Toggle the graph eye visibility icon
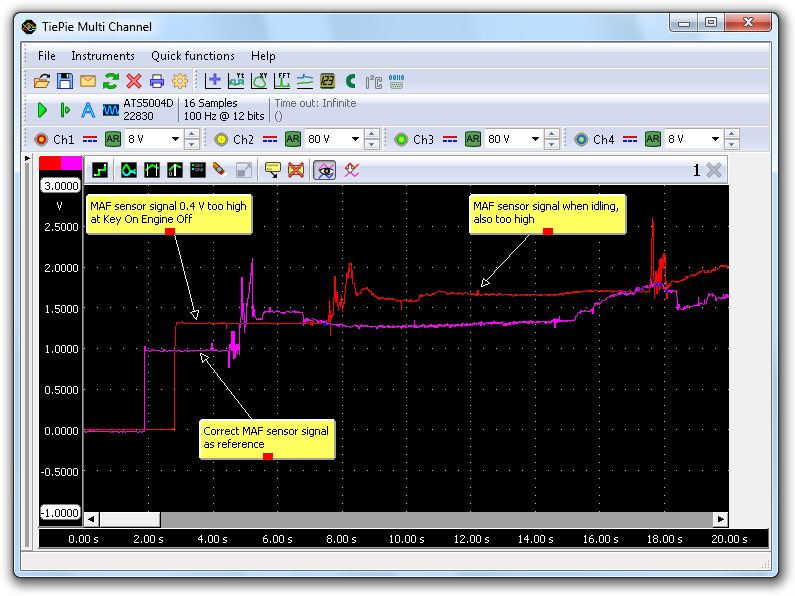Screen dimensions: 795x596 324,170
